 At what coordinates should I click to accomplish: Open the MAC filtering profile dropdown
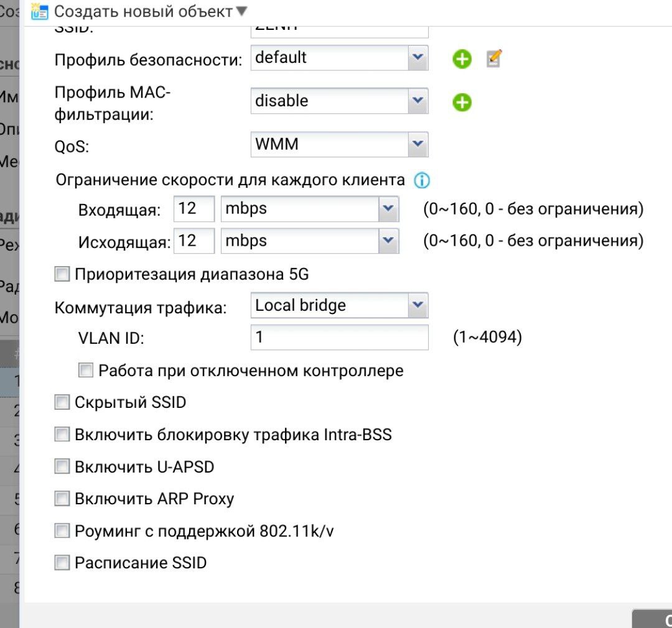(x=418, y=101)
